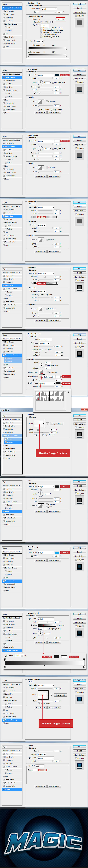Open the Drop Shadow contour thumbnail
The image size is (88, 868).
(41, 101)
